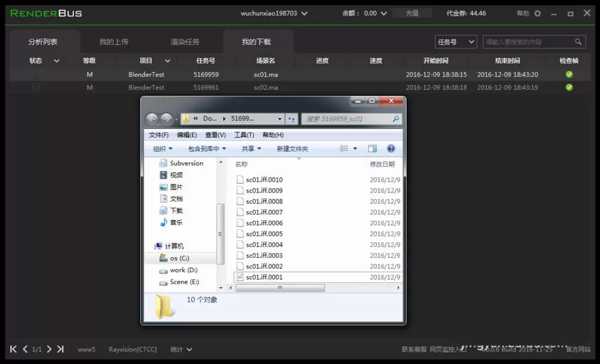
Task: Expand the wuchunxiao198703 account dropdown
Action: point(304,13)
